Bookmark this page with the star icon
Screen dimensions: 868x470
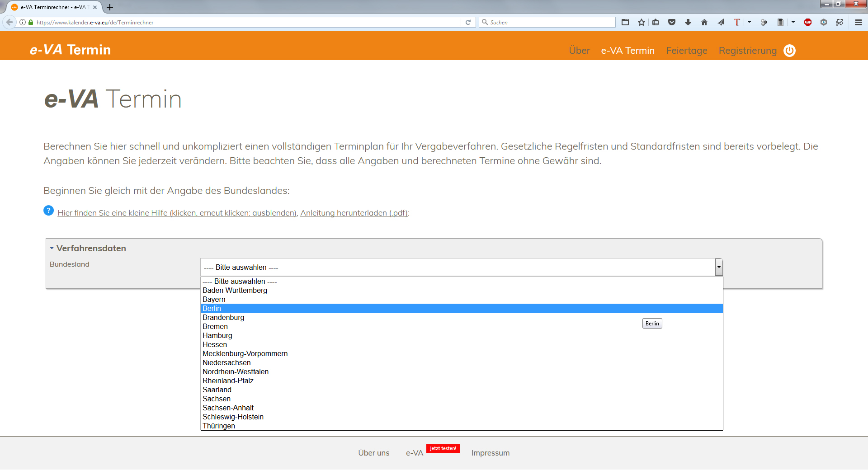click(x=641, y=22)
